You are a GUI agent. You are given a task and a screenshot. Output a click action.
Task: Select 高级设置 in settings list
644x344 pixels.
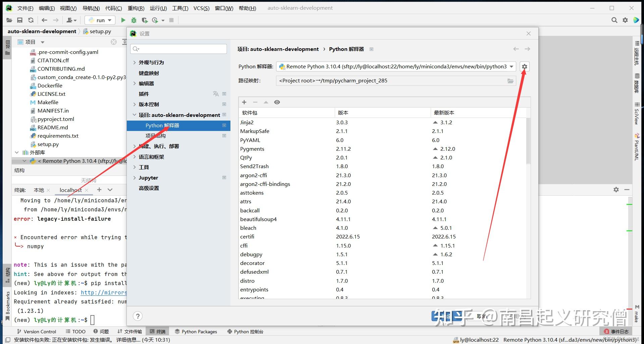click(149, 188)
